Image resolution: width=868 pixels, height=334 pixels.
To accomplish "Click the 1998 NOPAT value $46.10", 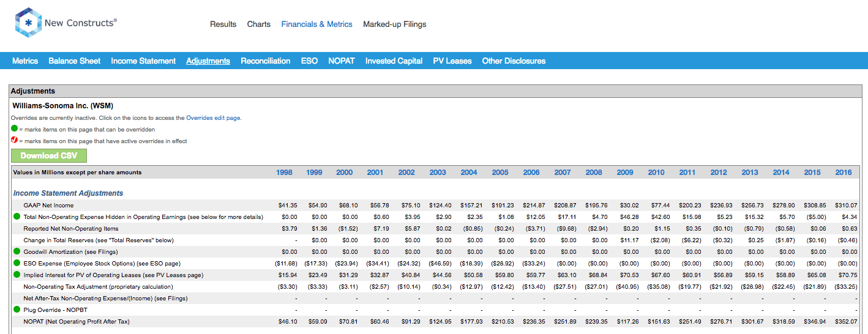I will 287,321.
